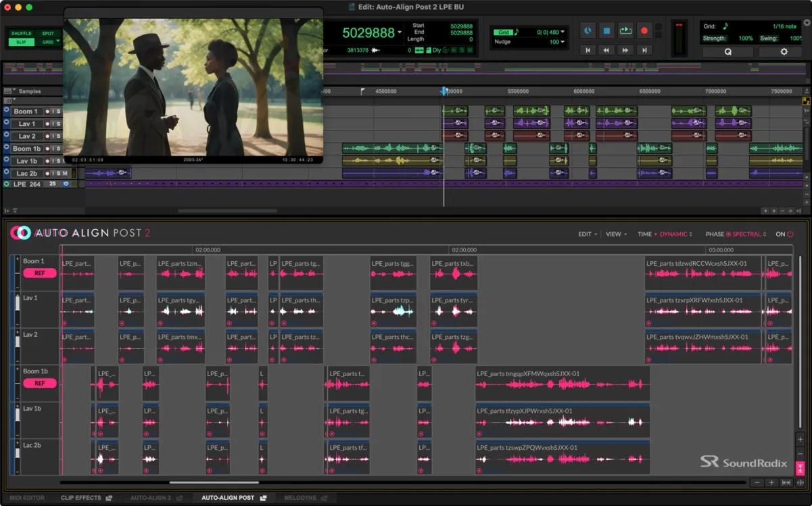Open the VIEW dropdown in Auto-Align Post
The width and height of the screenshot is (812, 506).
(x=614, y=233)
